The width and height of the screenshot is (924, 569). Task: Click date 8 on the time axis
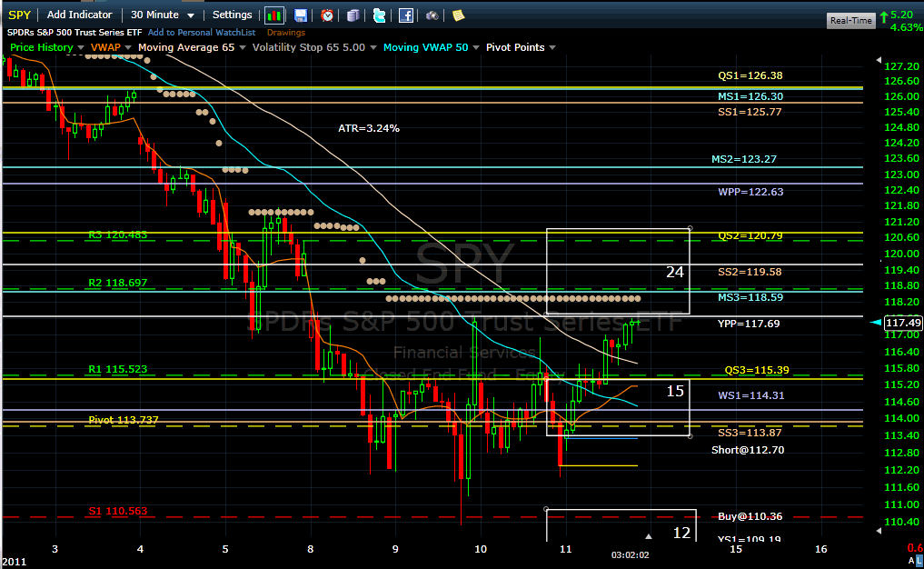(x=311, y=549)
